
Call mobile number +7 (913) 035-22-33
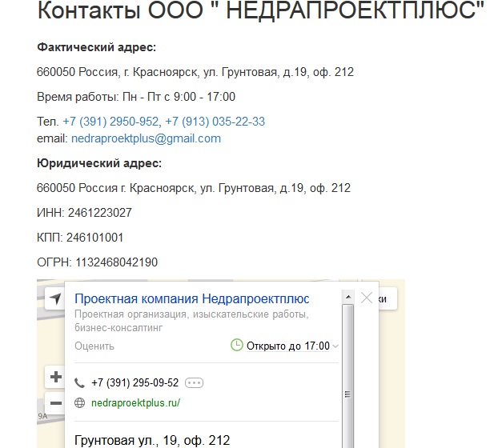(x=215, y=122)
